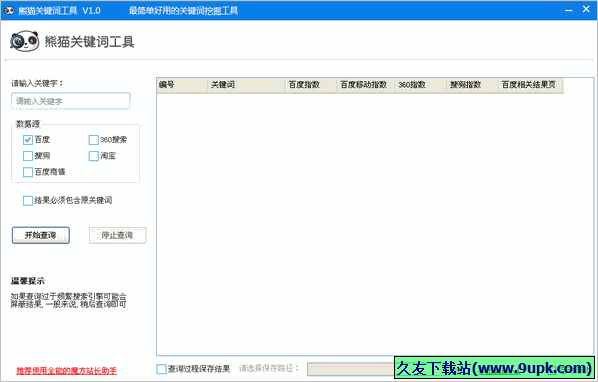The height and width of the screenshot is (382, 598).
Task: Sort by the 360指数 column header
Action: click(x=421, y=85)
